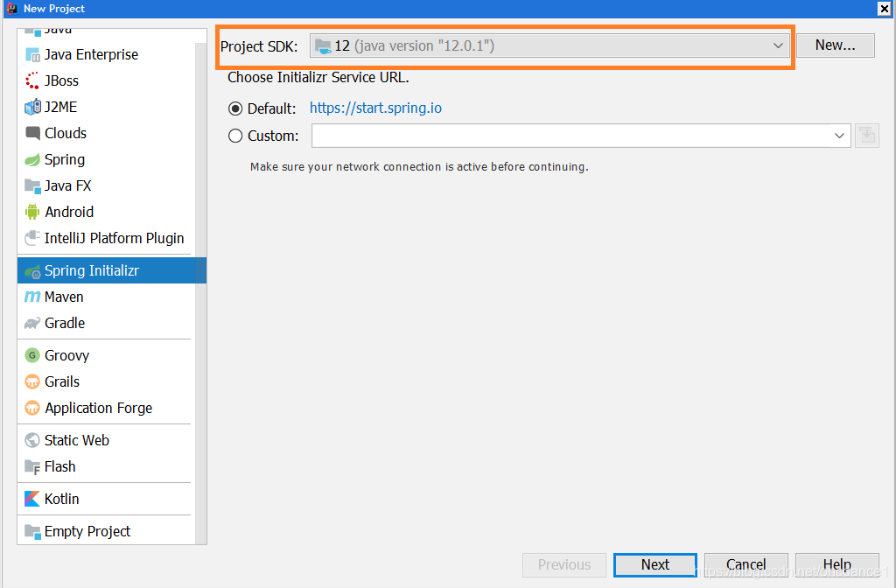Click the IntelliJ logo in the title bar
896x588 pixels.
pos(11,8)
